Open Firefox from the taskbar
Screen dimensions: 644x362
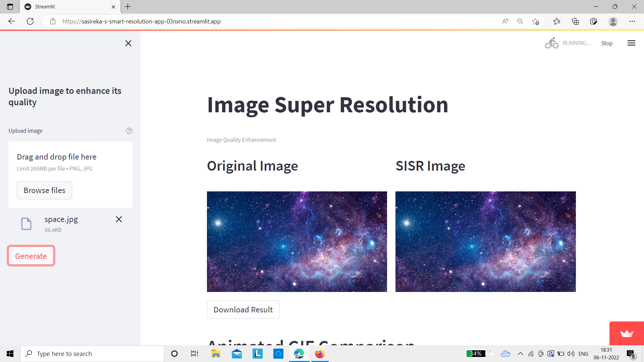tap(320, 354)
